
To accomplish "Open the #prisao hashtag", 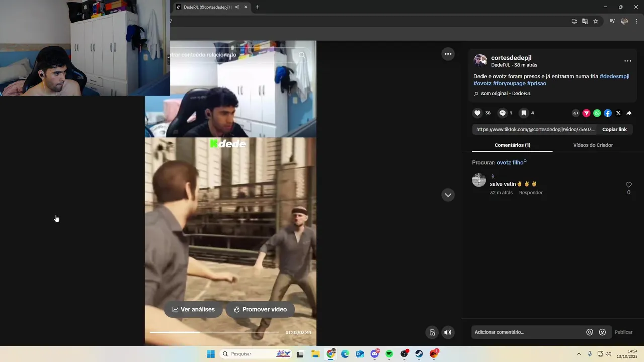I will click(537, 83).
